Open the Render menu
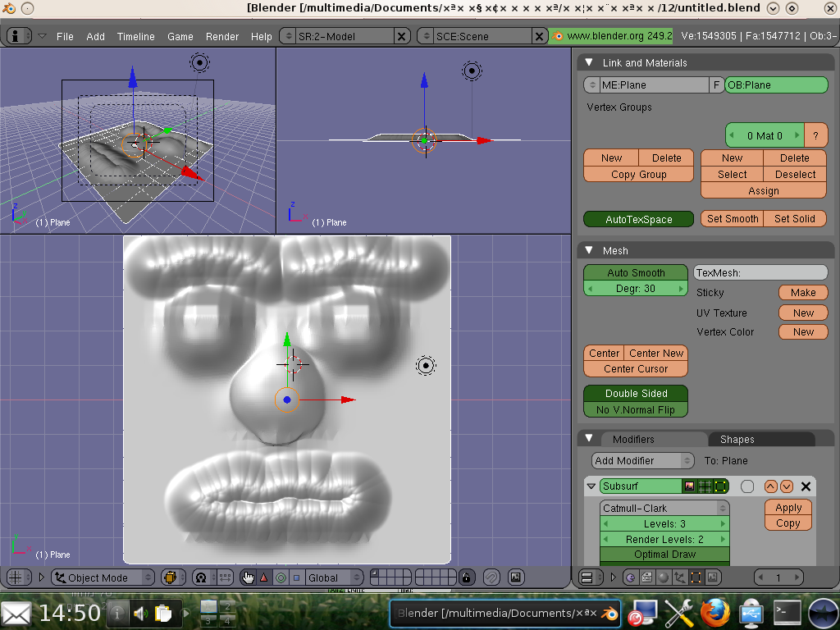840x630 pixels. click(221, 36)
